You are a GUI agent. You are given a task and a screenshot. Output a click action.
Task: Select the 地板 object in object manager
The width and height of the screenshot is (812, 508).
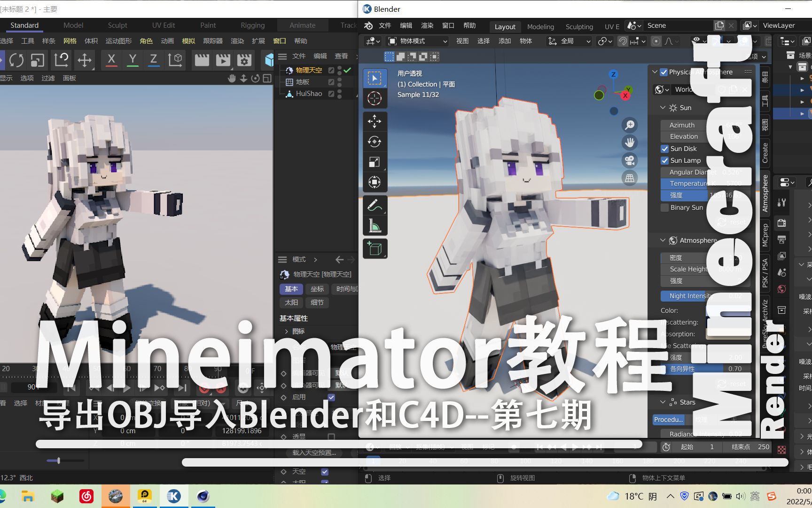click(302, 82)
